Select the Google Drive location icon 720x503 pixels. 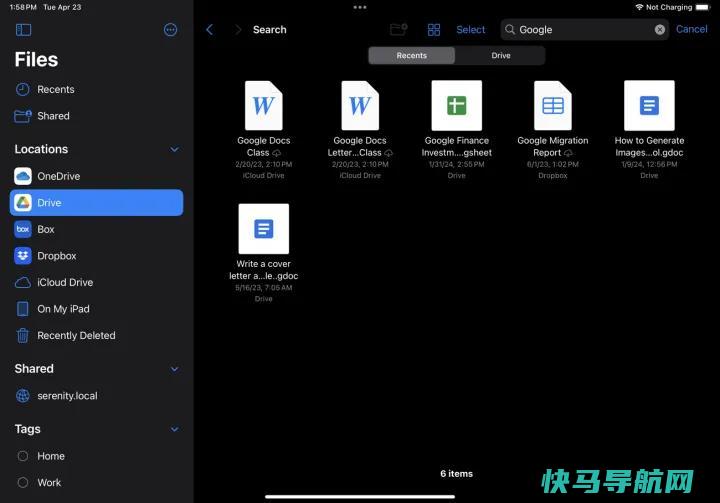22,203
